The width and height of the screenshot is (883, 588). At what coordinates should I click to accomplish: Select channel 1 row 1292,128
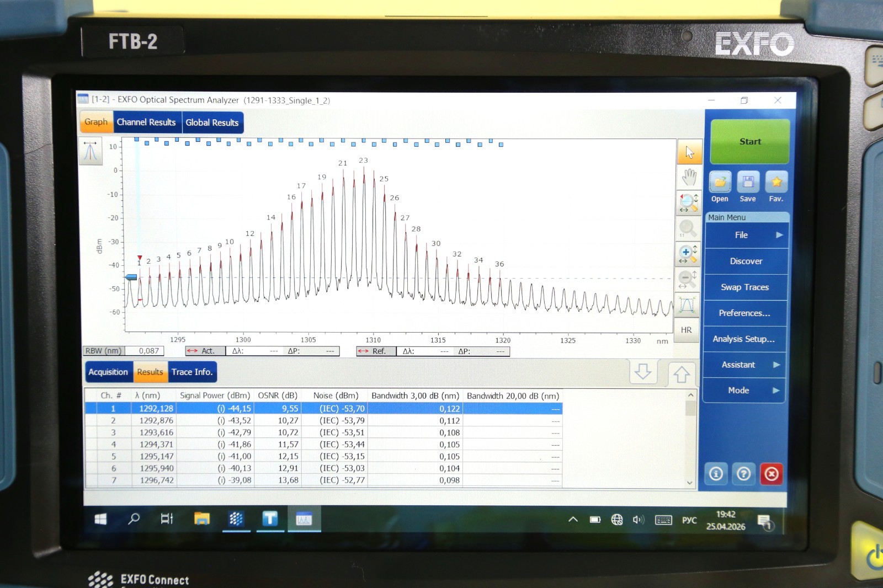pos(323,409)
